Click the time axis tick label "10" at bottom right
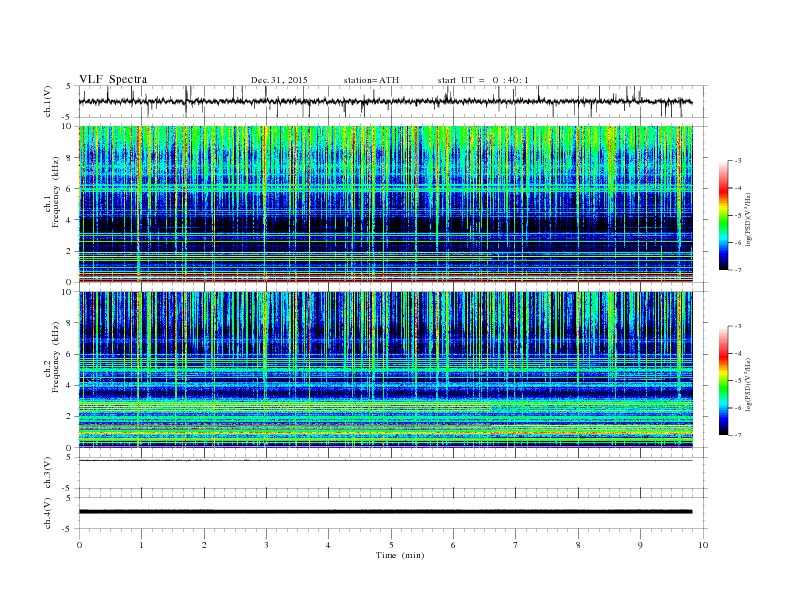The height and width of the screenshot is (612, 792). (703, 545)
